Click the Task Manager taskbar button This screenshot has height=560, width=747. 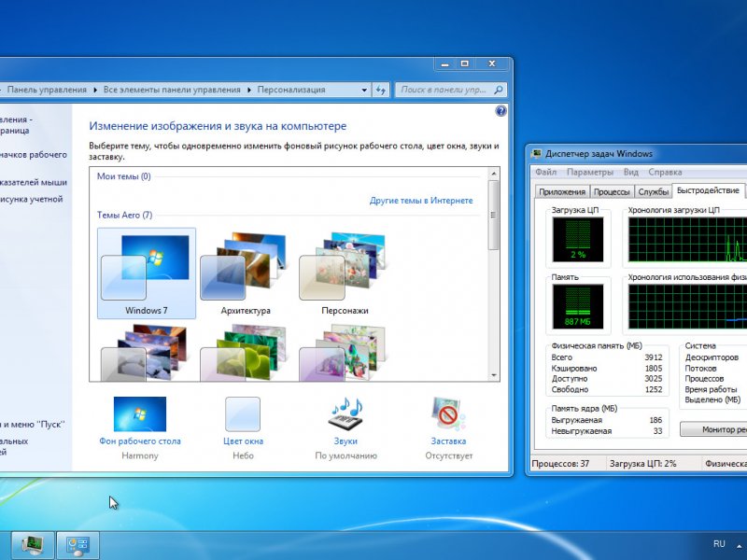[x=32, y=545]
